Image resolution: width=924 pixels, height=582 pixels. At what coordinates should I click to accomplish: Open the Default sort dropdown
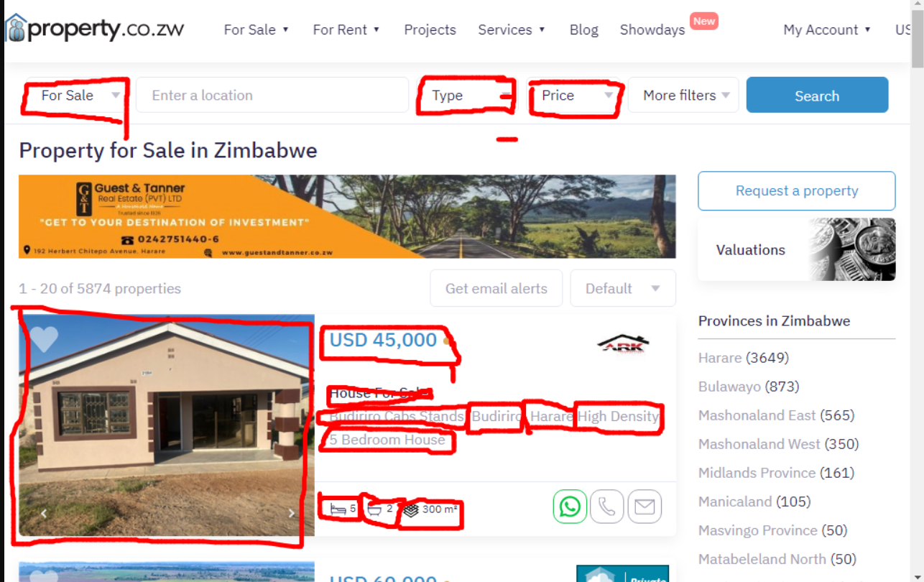pyautogui.click(x=623, y=288)
